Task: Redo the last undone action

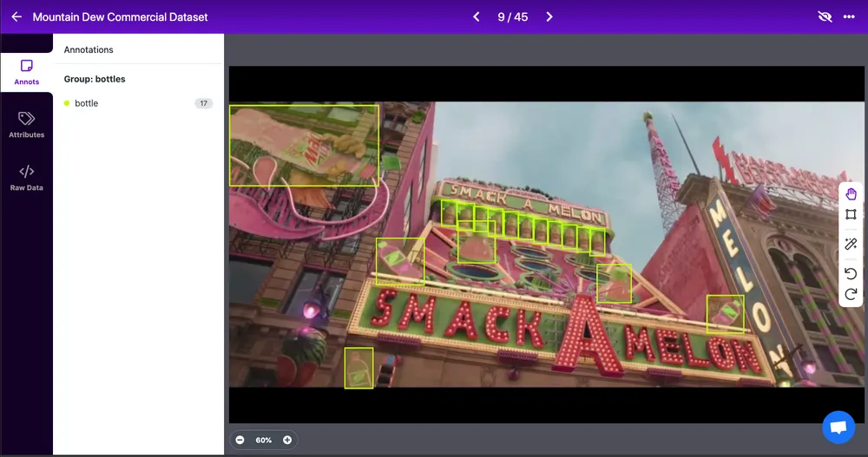Action: pos(851,294)
